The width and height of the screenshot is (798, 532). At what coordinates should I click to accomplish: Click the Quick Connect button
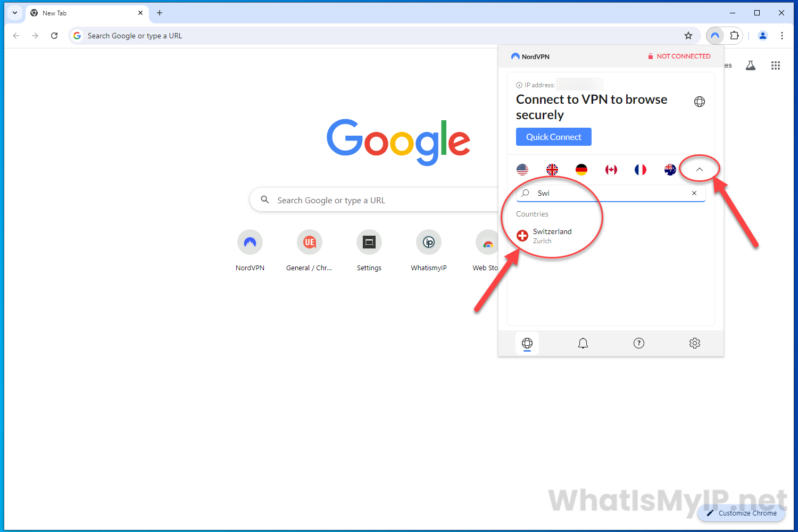tap(554, 137)
